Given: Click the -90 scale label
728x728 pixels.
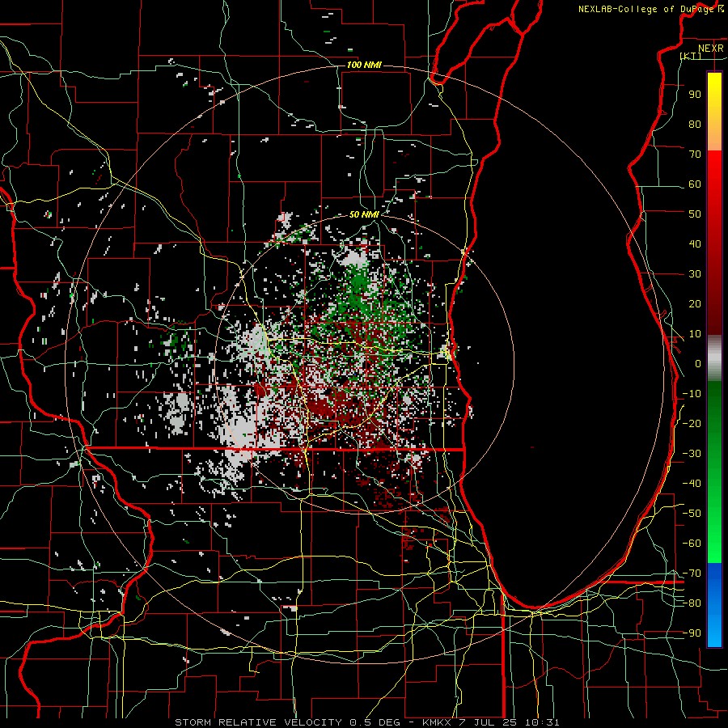Looking at the screenshot, I should [692, 633].
